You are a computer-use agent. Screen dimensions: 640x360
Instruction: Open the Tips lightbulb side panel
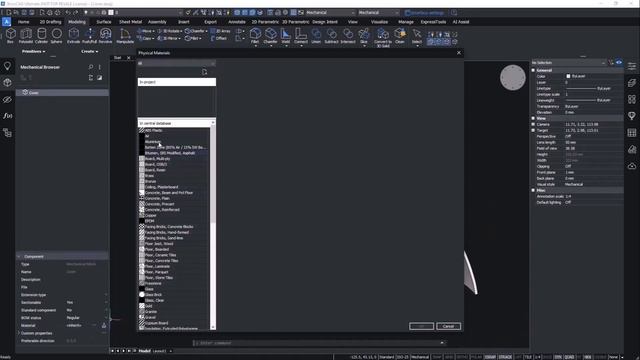pos(7,66)
